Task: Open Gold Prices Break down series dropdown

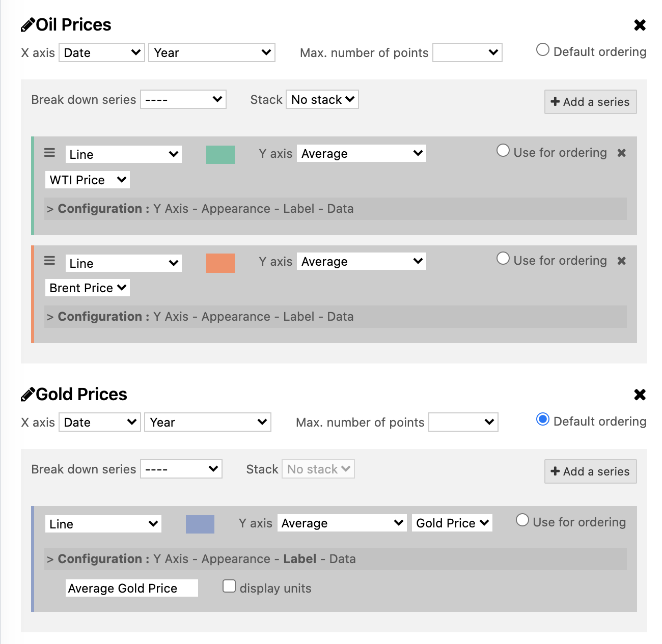Action: [181, 469]
